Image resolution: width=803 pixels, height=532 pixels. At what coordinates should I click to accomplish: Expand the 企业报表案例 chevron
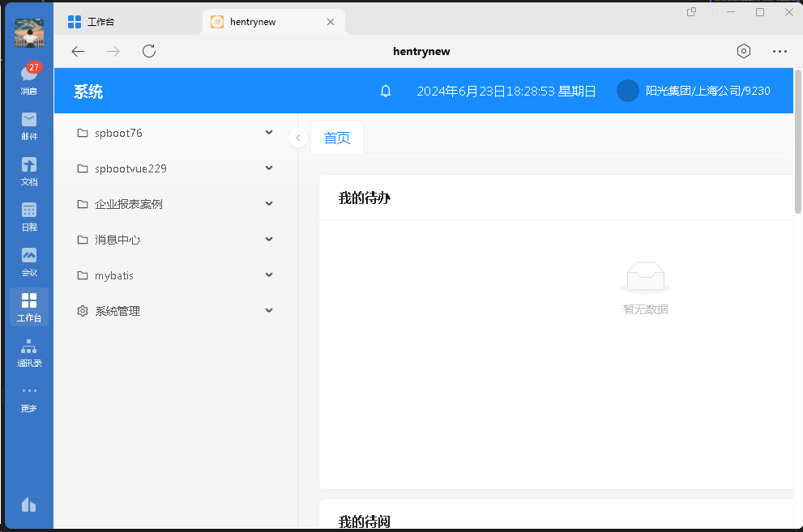point(269,203)
